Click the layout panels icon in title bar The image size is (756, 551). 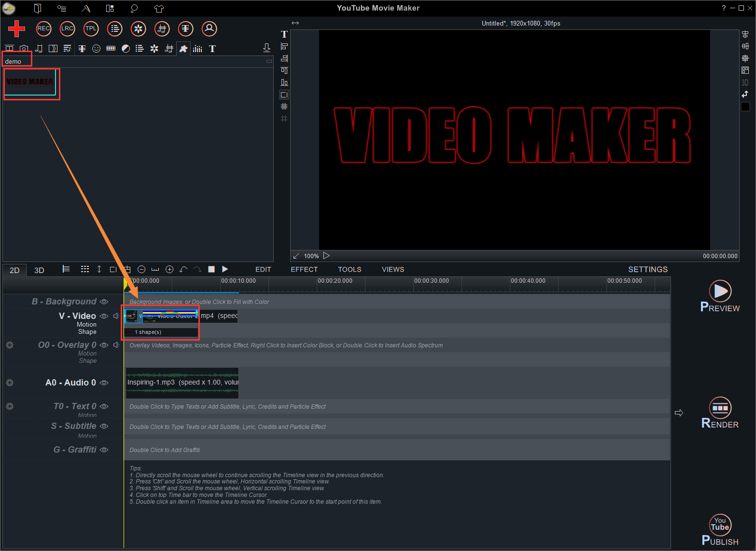110,8
